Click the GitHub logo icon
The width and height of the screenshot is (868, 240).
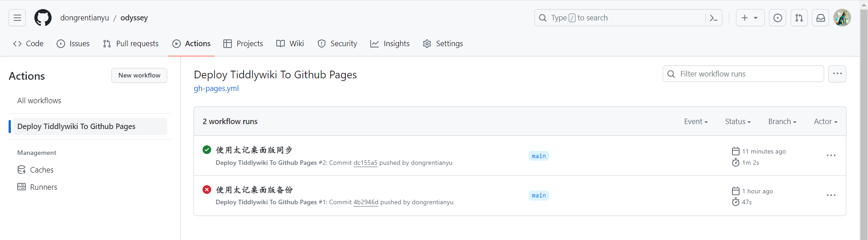click(x=43, y=18)
